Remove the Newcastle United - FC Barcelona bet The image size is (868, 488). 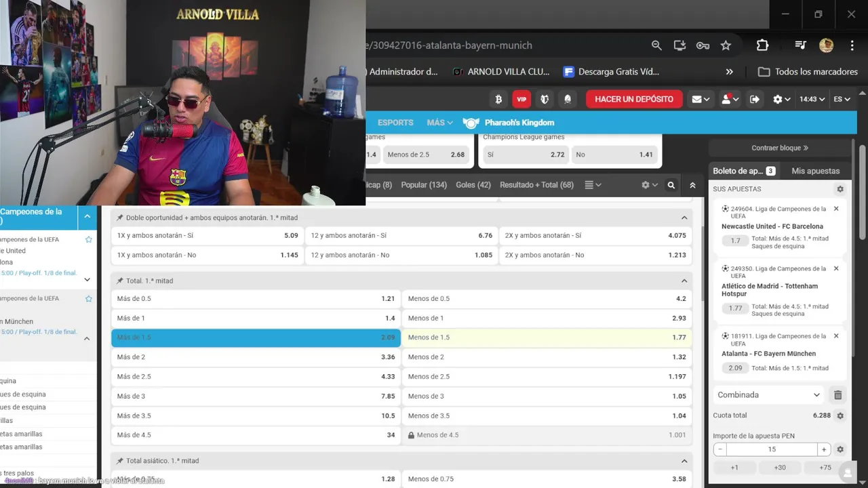pyautogui.click(x=836, y=209)
